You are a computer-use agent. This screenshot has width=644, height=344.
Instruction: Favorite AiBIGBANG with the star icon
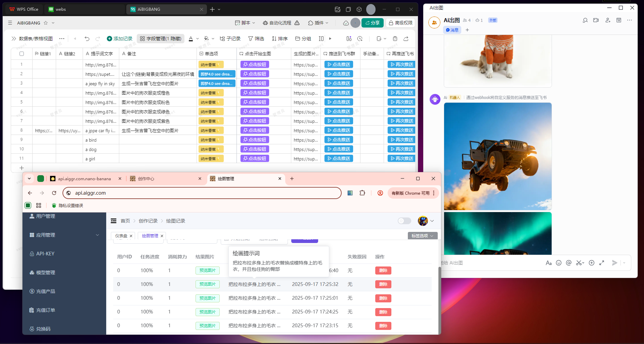point(46,23)
